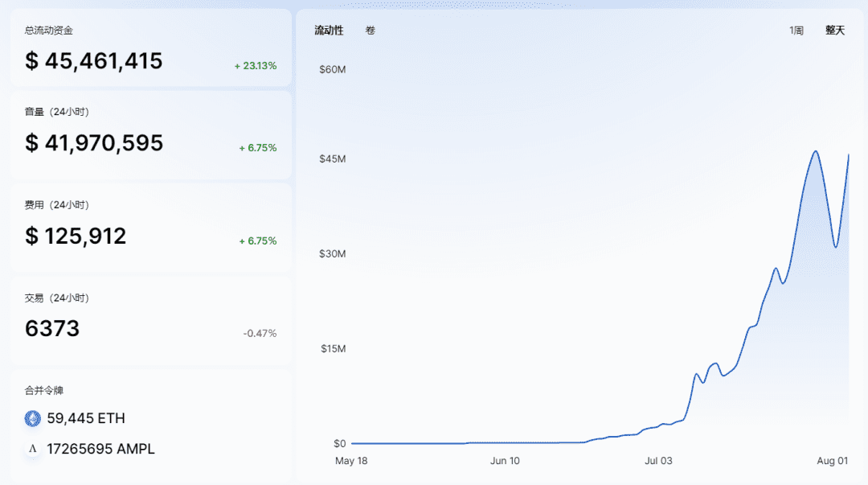Click the 交易 (24小时) label
This screenshot has height=485, width=868.
tap(56, 298)
